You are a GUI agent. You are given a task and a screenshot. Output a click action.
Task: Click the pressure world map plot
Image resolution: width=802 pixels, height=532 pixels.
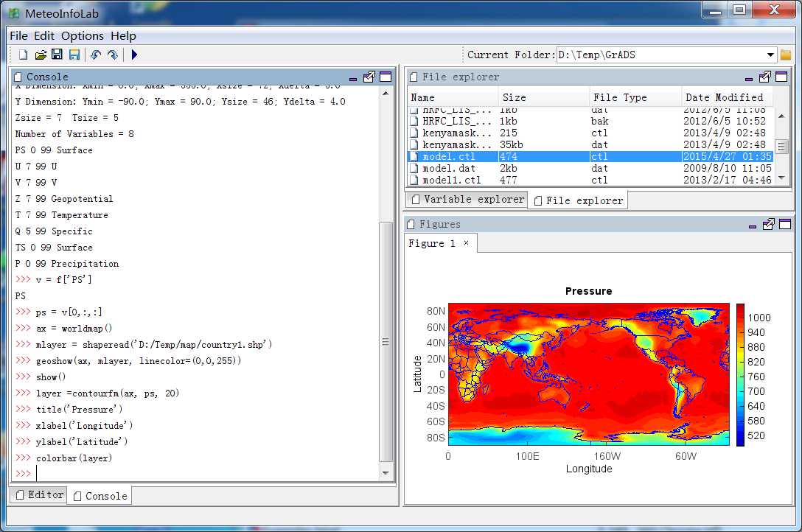(x=589, y=374)
